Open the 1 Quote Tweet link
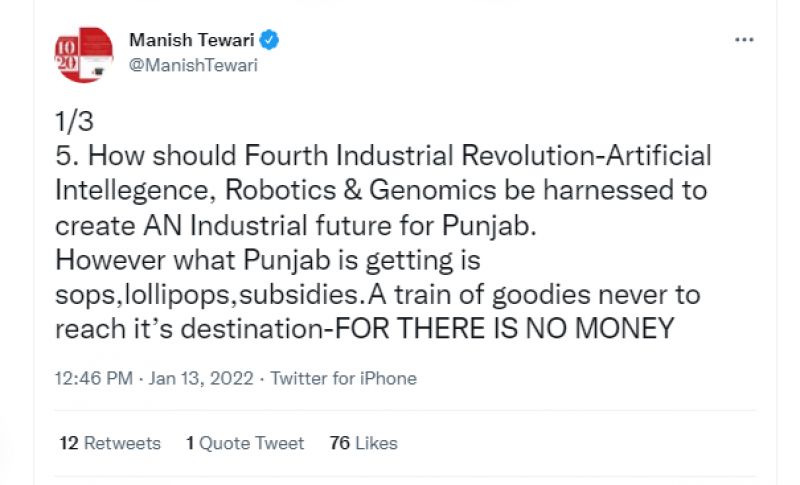This screenshot has height=485, width=800. 245,443
